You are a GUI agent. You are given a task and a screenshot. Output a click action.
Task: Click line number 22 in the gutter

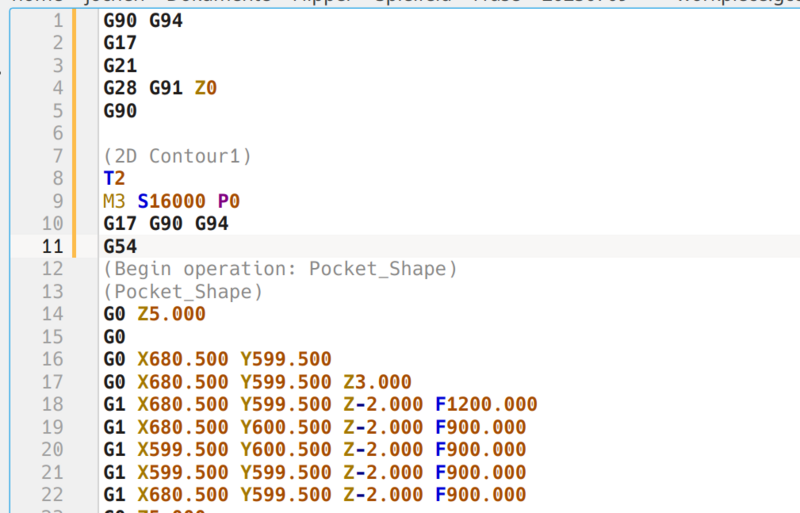pos(53,494)
